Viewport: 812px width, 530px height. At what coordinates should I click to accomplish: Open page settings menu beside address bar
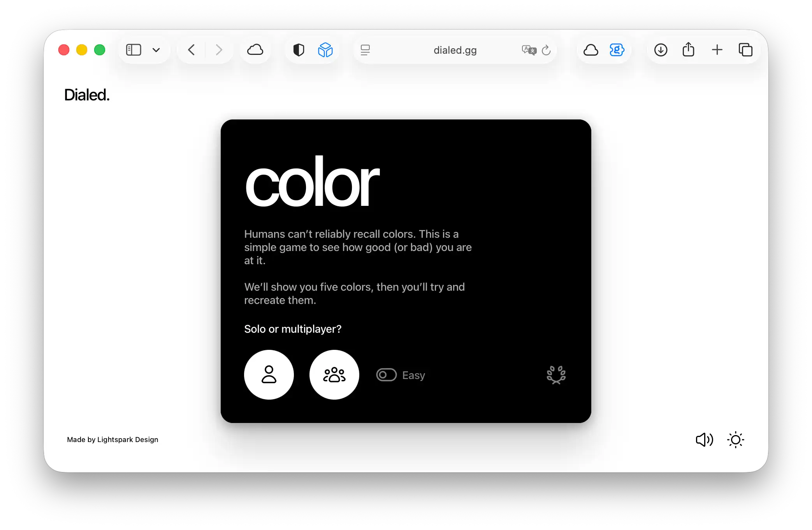pyautogui.click(x=365, y=50)
